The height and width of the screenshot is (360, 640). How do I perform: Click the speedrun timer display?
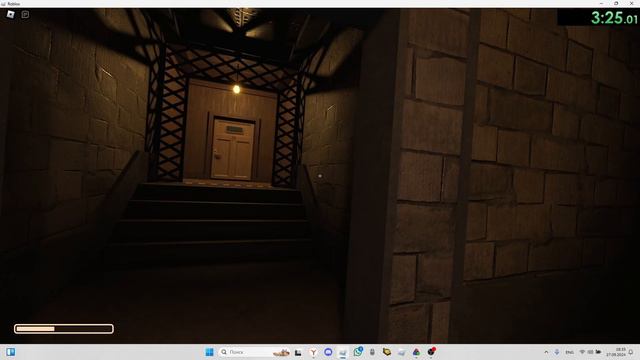614,18
